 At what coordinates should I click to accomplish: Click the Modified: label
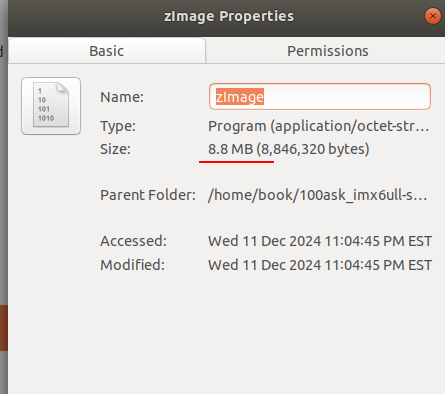132,265
